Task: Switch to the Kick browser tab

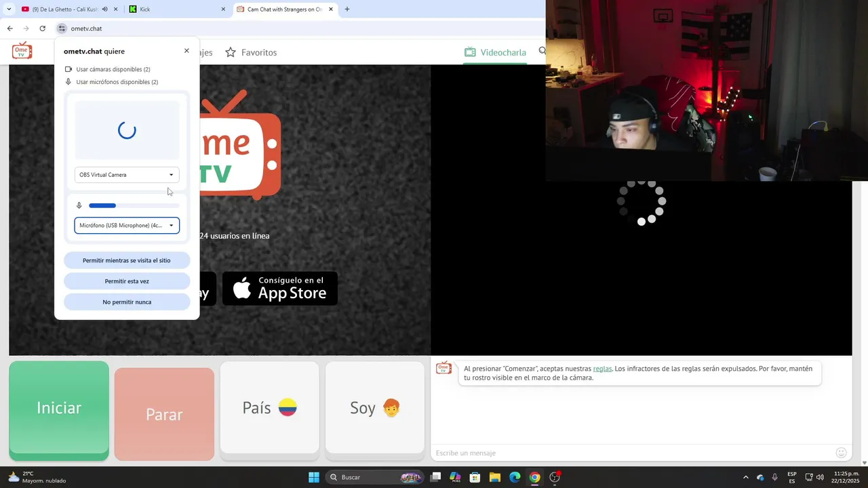Action: [x=176, y=9]
